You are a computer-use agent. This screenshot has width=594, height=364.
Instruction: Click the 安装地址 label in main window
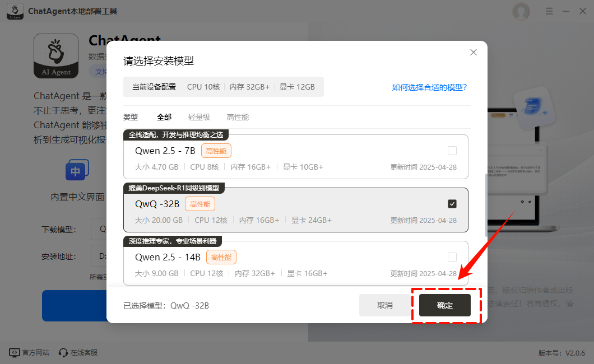pyautogui.click(x=59, y=256)
